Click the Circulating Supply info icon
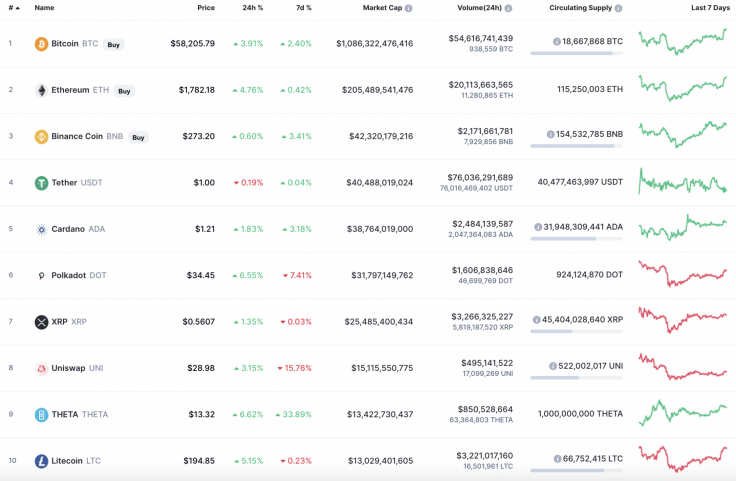 [x=618, y=8]
